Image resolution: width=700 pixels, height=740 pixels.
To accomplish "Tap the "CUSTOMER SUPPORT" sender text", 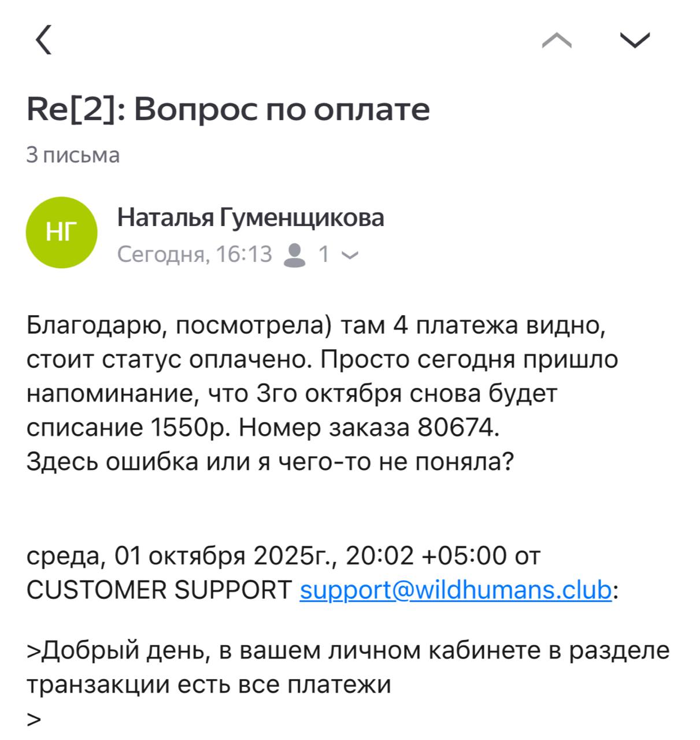I will click(x=159, y=590).
